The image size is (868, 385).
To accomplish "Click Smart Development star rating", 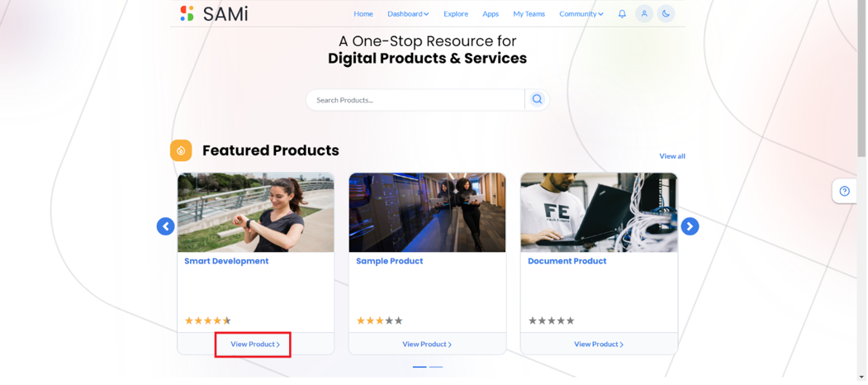I will (x=207, y=321).
